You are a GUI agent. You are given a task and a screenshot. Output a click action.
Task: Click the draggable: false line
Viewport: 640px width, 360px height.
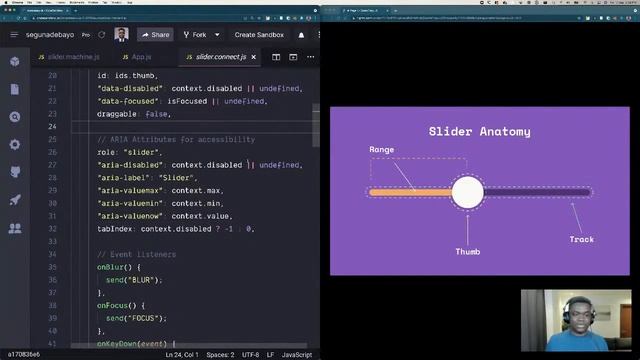[x=134, y=114]
